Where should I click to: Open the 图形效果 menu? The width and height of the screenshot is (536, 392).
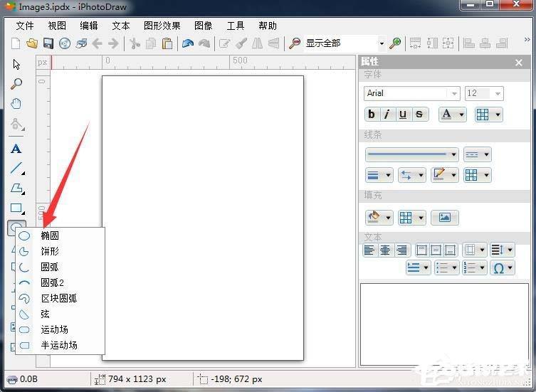[x=162, y=26]
